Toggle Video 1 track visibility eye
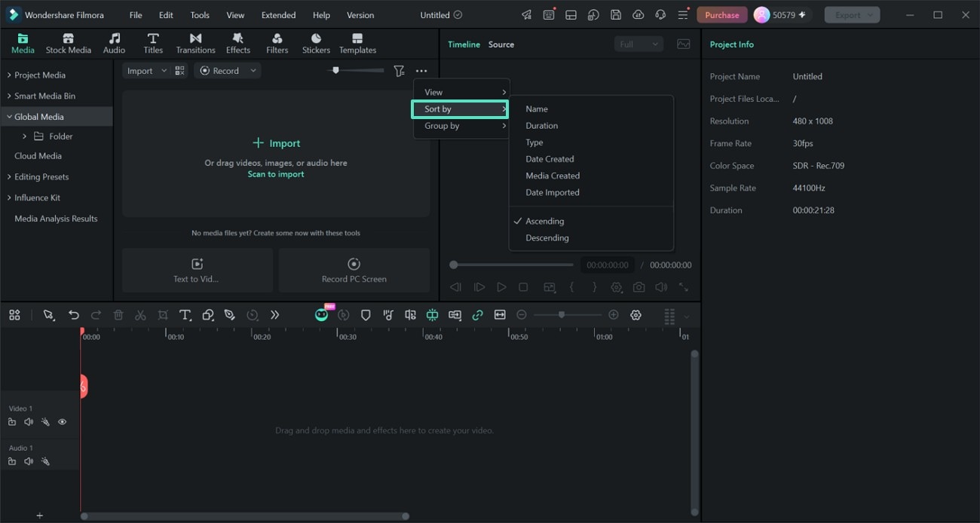Image resolution: width=980 pixels, height=523 pixels. pyautogui.click(x=63, y=422)
